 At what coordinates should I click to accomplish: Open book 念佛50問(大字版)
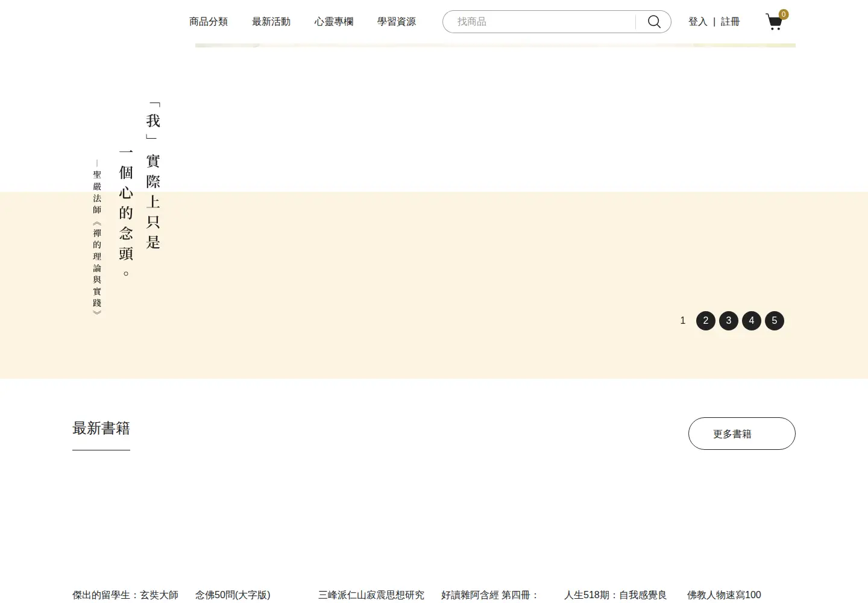(x=233, y=595)
